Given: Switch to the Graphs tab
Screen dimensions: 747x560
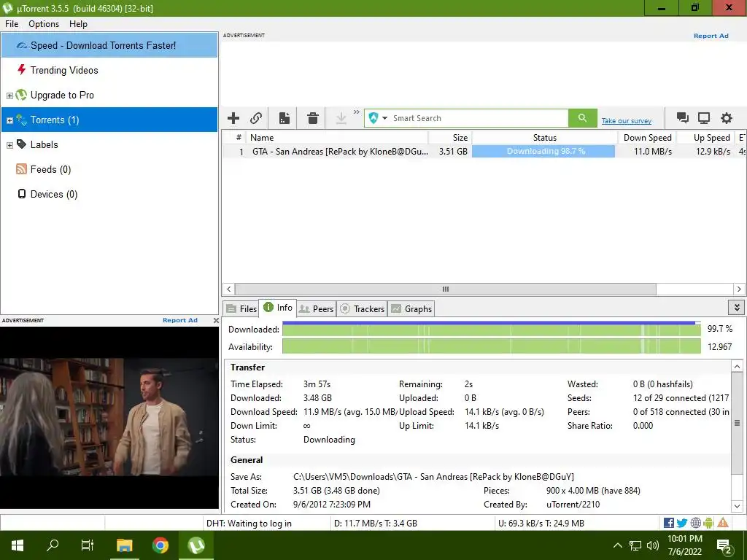Looking at the screenshot, I should point(411,308).
